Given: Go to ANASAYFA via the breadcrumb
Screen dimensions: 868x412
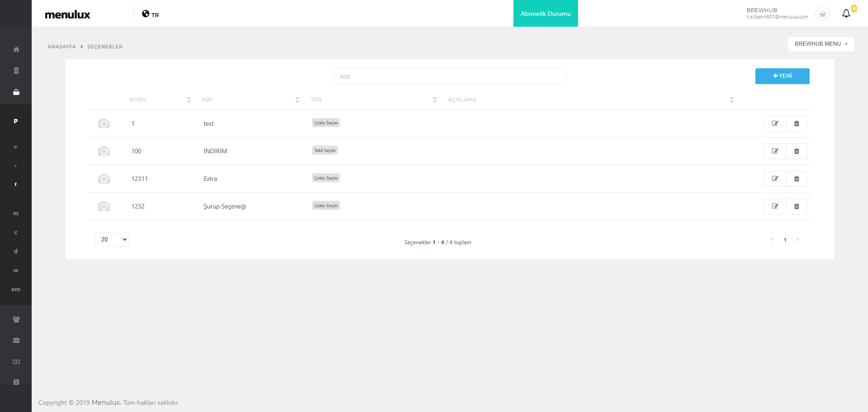Looking at the screenshot, I should [62, 47].
